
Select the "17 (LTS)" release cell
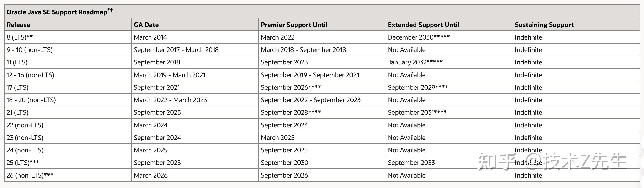[17, 87]
